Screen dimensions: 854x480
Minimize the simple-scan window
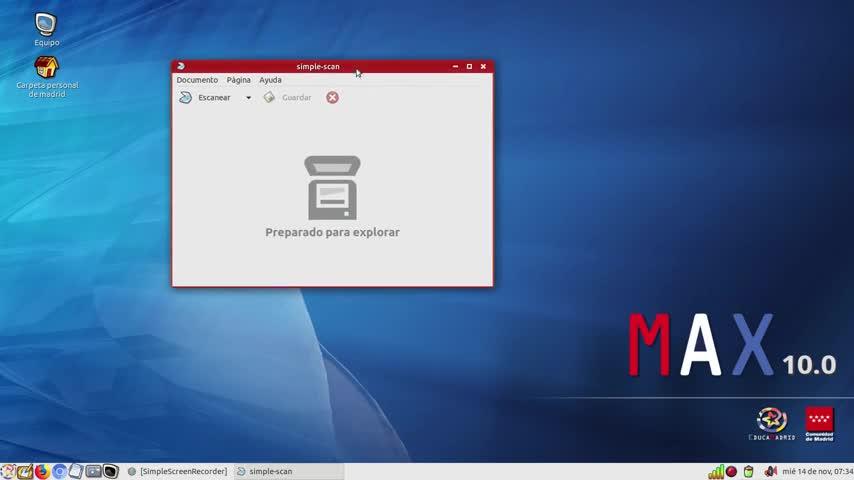coord(455,66)
